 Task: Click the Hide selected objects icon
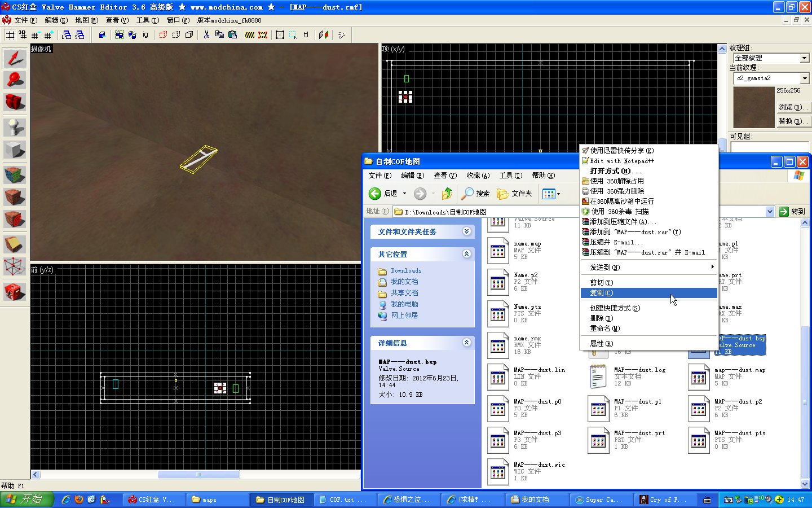pos(163,35)
